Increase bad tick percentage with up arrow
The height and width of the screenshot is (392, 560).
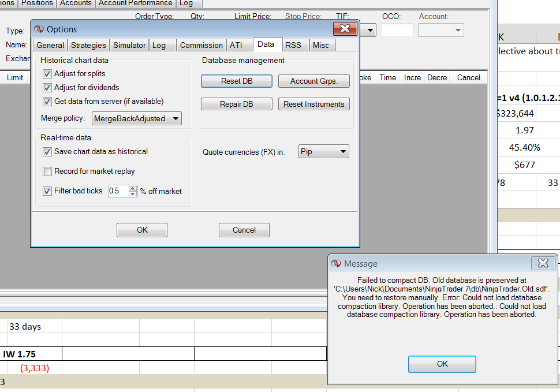tap(133, 188)
